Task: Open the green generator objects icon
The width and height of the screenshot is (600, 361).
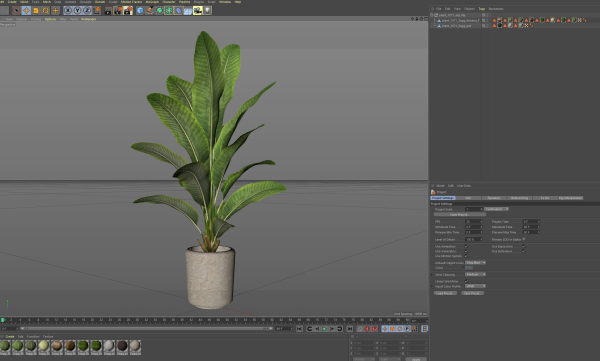Action: [159, 10]
